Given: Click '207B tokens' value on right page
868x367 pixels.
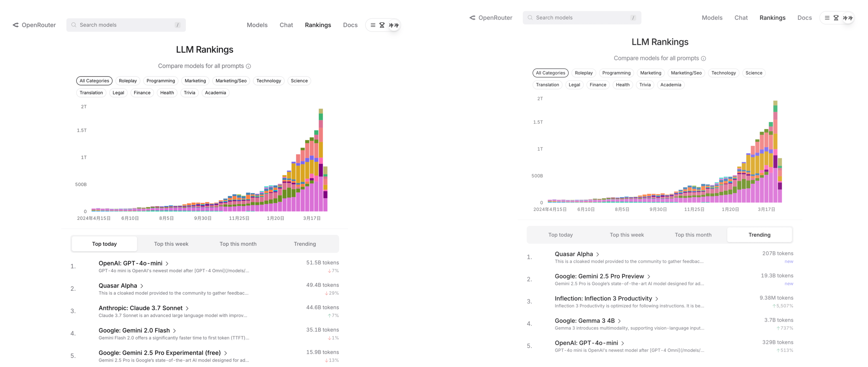Looking at the screenshot, I should (778, 253).
